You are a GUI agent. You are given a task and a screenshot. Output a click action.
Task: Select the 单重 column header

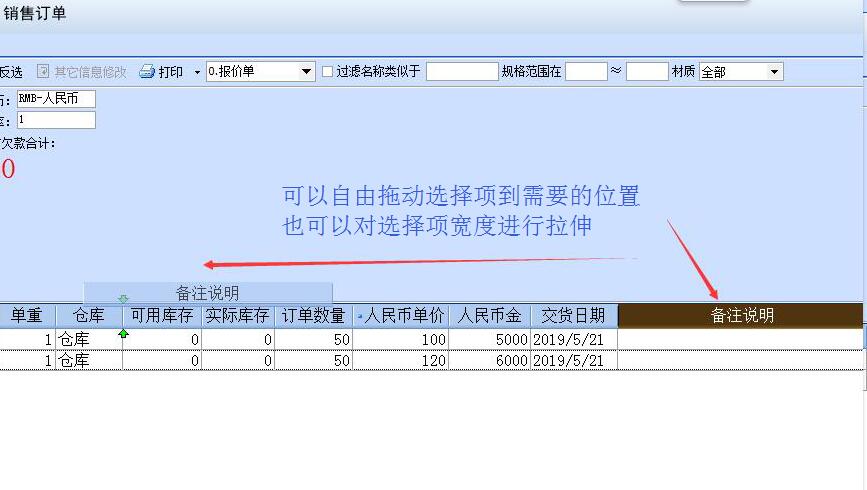coord(27,316)
